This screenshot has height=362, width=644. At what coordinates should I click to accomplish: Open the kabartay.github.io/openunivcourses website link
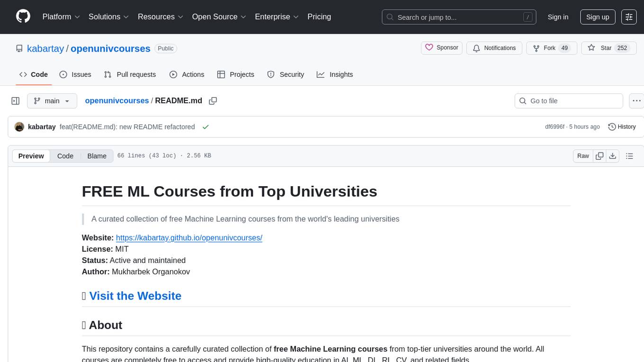[x=189, y=237]
